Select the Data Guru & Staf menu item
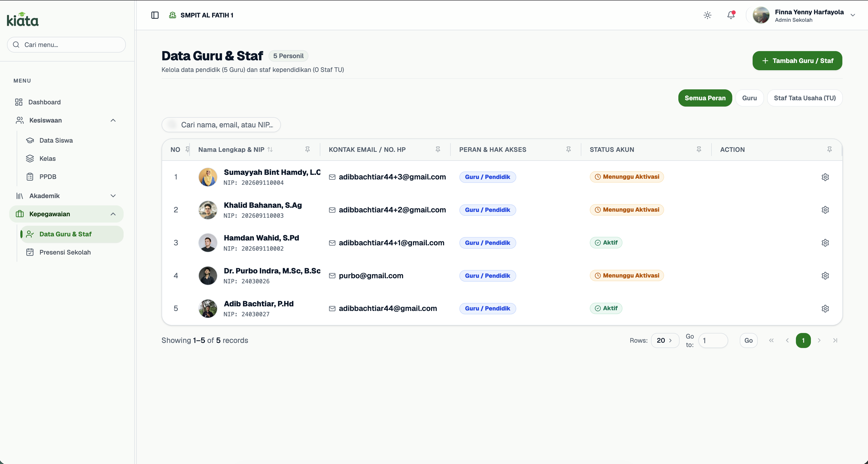Viewport: 868px width, 464px height. [71, 234]
